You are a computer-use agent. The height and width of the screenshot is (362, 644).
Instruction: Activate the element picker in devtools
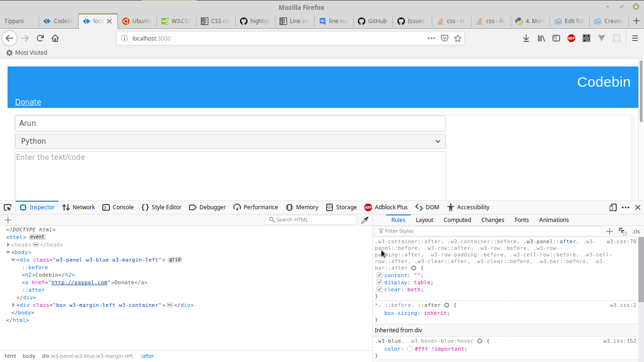click(x=8, y=207)
